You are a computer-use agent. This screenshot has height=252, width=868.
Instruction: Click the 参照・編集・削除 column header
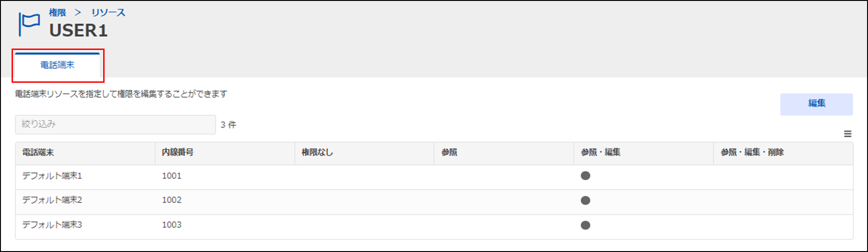click(x=752, y=153)
